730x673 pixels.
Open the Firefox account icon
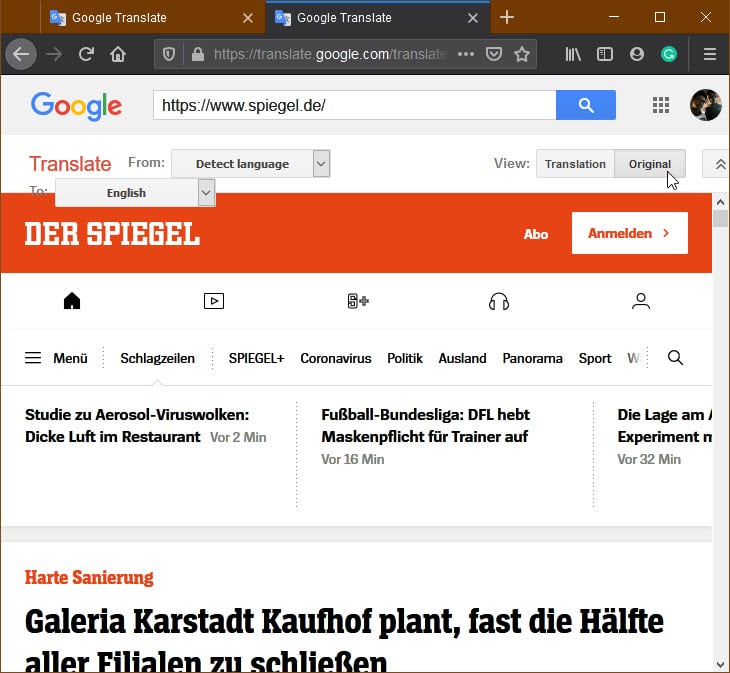pyautogui.click(x=636, y=54)
